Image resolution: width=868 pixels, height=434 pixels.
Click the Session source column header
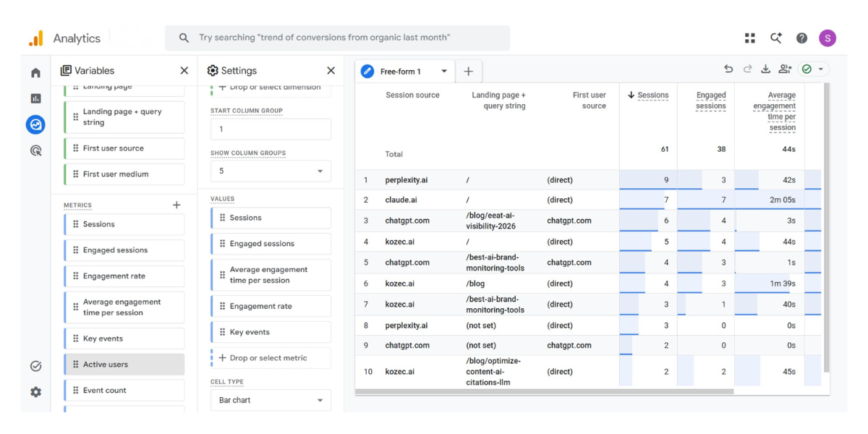(x=412, y=95)
